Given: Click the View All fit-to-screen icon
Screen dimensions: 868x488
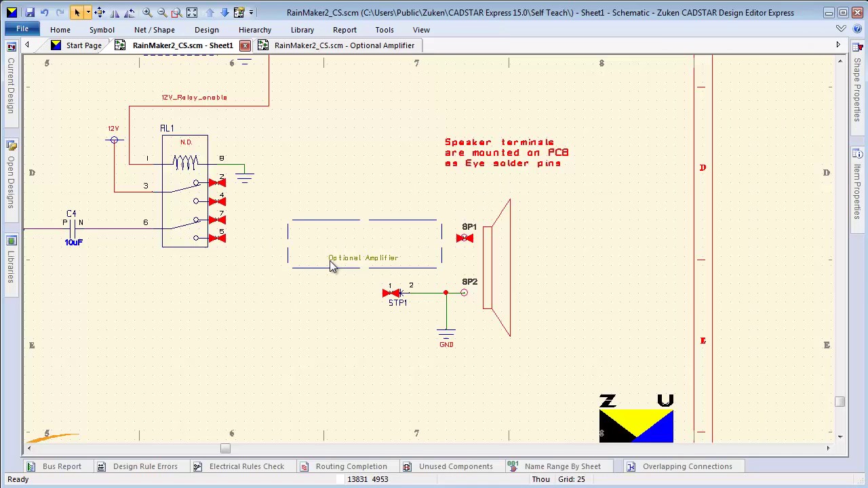Looking at the screenshot, I should pos(192,12).
